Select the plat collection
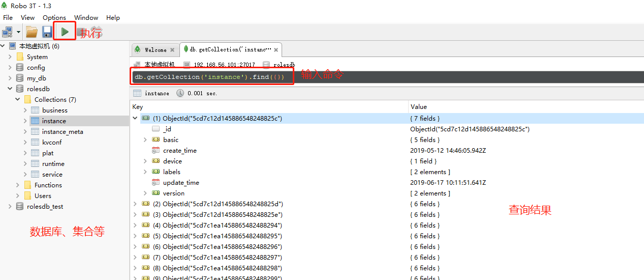Viewport: 644px width, 280px height. pos(48,153)
